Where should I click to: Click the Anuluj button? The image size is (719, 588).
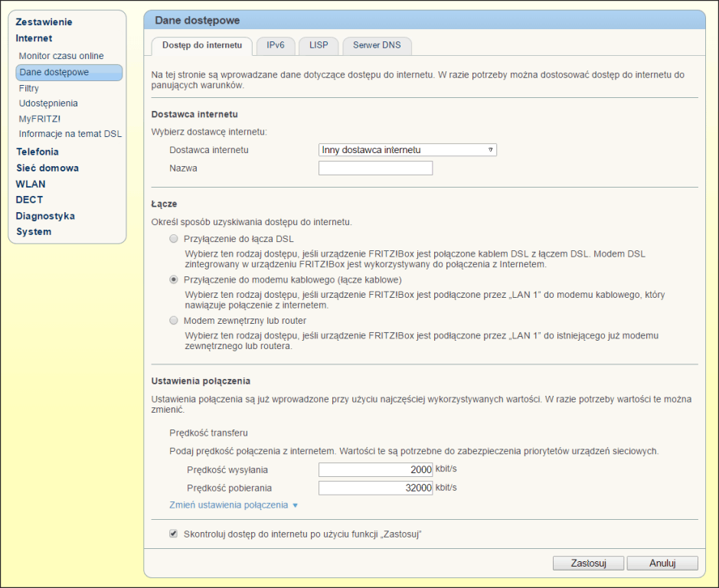pyautogui.click(x=662, y=563)
